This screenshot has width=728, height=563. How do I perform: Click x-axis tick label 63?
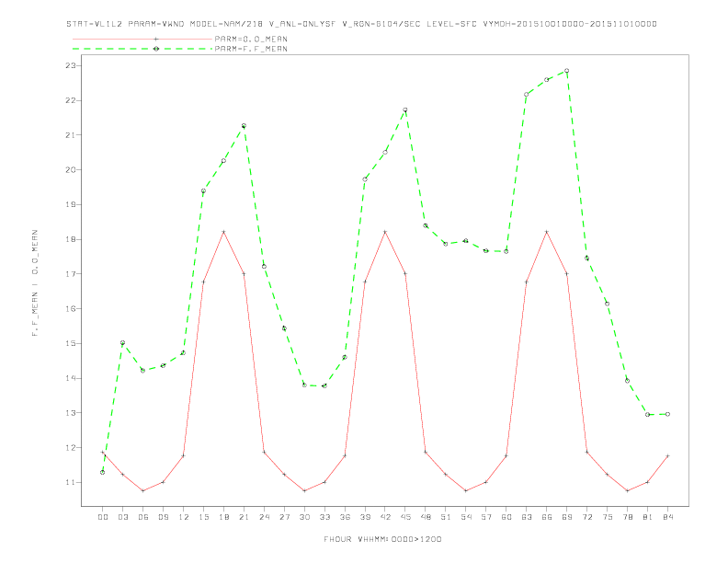527,517
